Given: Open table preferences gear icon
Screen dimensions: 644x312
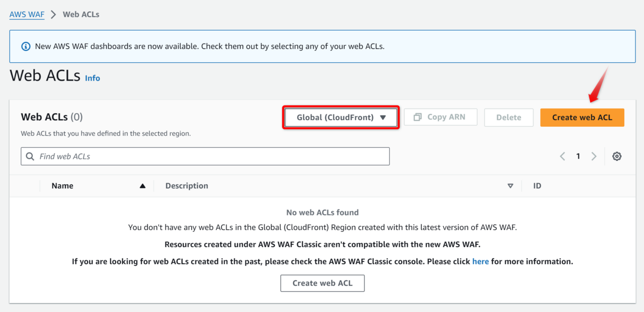Looking at the screenshot, I should pyautogui.click(x=617, y=156).
